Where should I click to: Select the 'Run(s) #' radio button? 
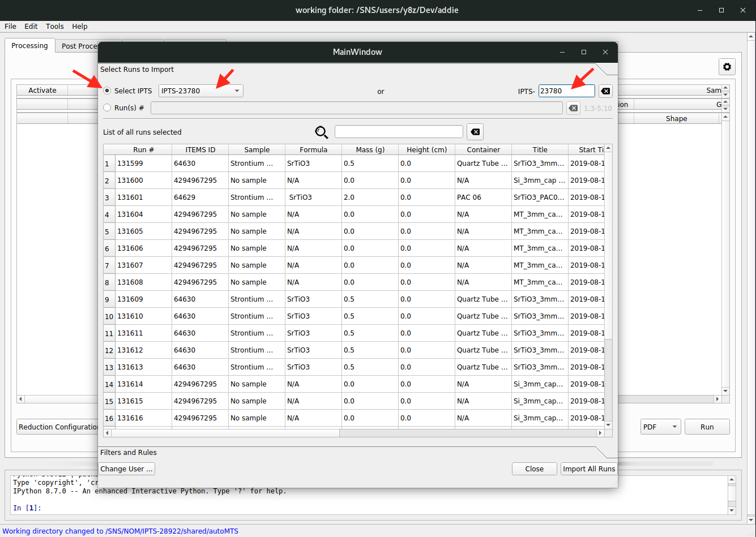[107, 108]
